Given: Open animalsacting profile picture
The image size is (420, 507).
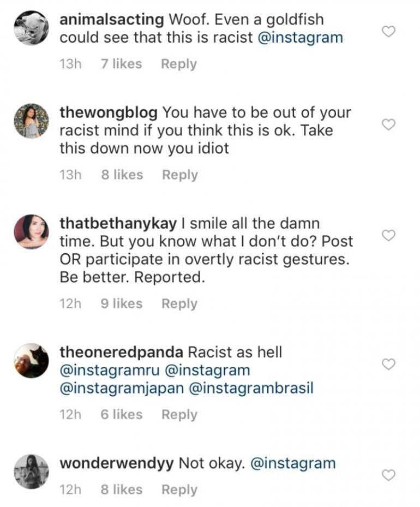Looking at the screenshot, I should (31, 27).
